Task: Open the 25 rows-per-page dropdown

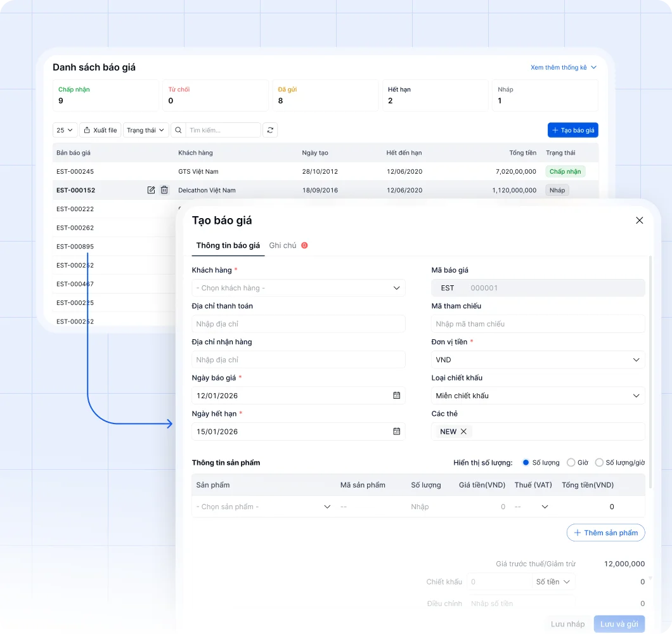Action: coord(65,130)
